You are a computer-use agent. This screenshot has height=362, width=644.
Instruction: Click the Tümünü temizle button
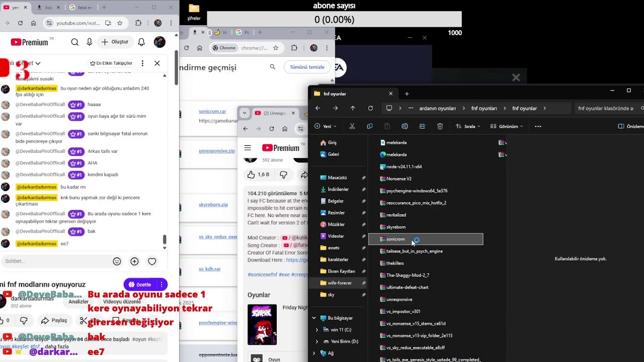pos(307,67)
